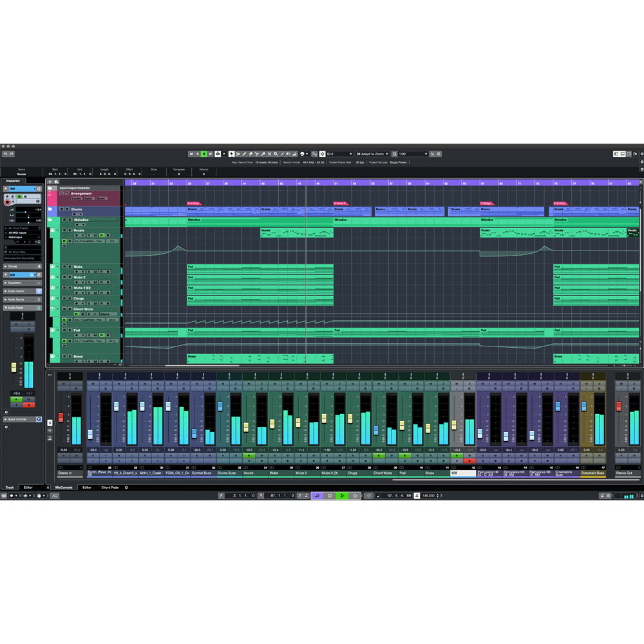Toggle the Cycle loop button in transport
The height and width of the screenshot is (644, 644).
tap(317, 496)
